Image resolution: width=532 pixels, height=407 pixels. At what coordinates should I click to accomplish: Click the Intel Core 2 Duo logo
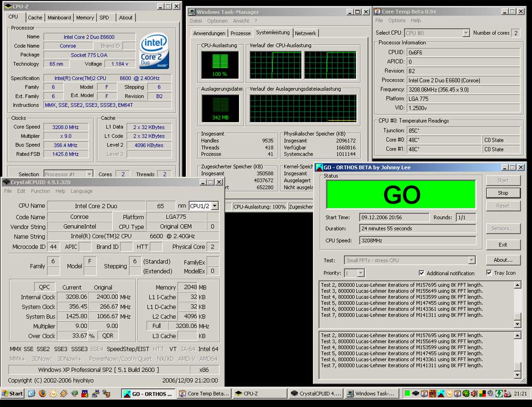click(154, 50)
